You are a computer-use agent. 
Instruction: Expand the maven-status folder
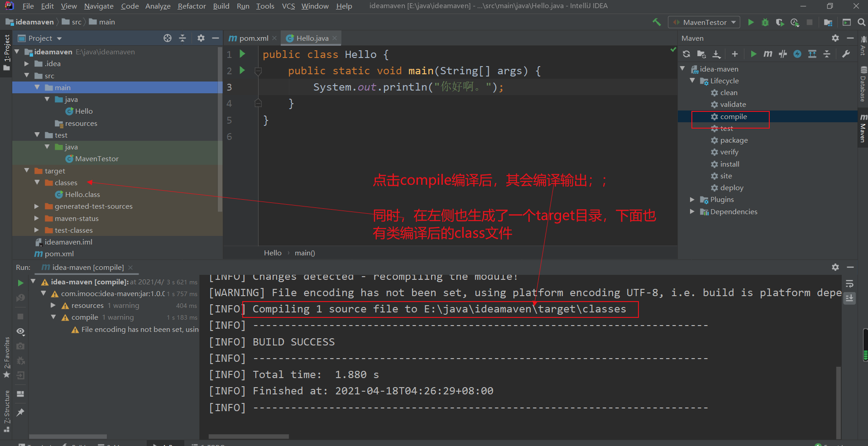[x=37, y=218]
